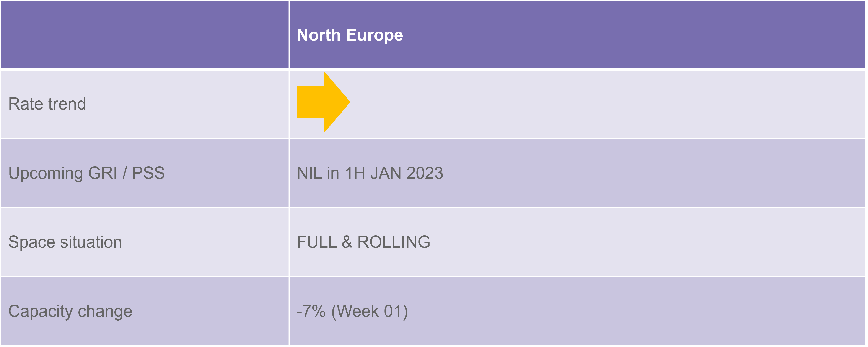Click the GRI abbreviation in the label
This screenshot has width=868, height=347.
103,173
